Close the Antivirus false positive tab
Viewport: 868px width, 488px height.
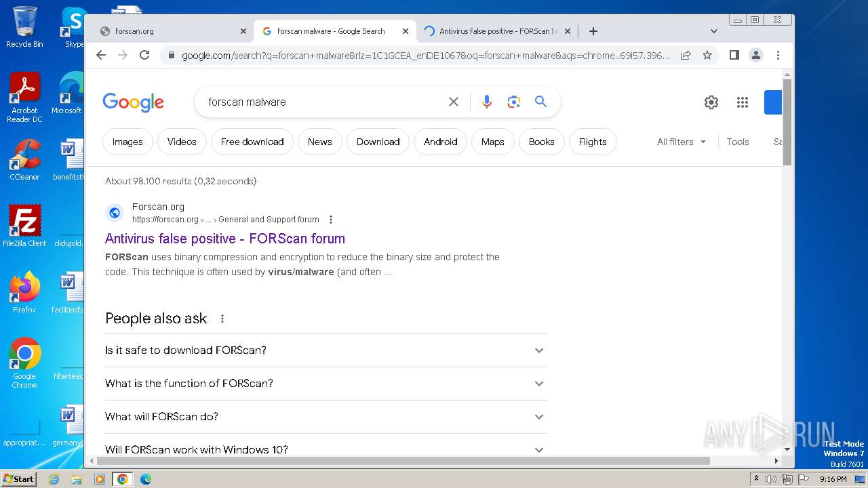(568, 31)
